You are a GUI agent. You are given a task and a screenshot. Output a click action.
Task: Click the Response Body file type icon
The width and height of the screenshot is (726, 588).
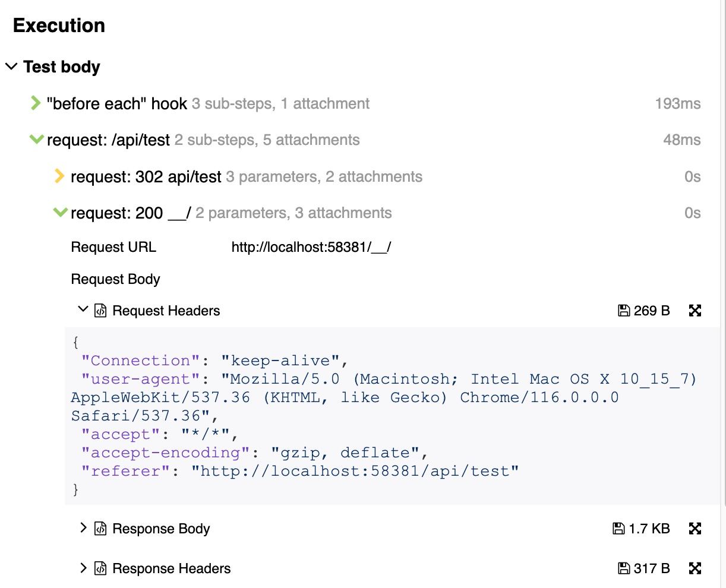100,529
